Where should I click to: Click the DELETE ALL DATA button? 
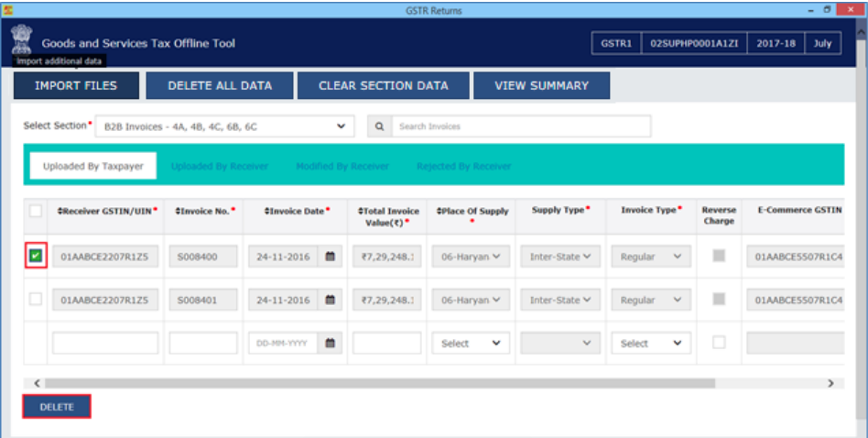tap(220, 85)
